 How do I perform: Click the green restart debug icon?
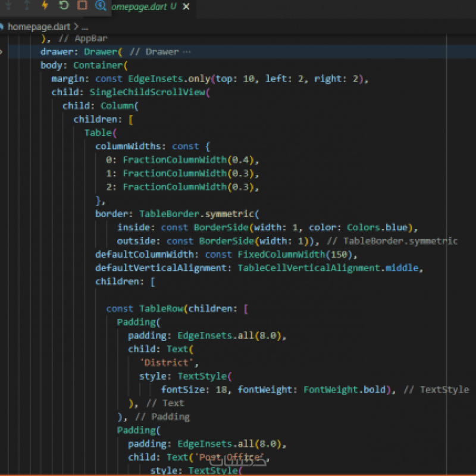tap(64, 6)
